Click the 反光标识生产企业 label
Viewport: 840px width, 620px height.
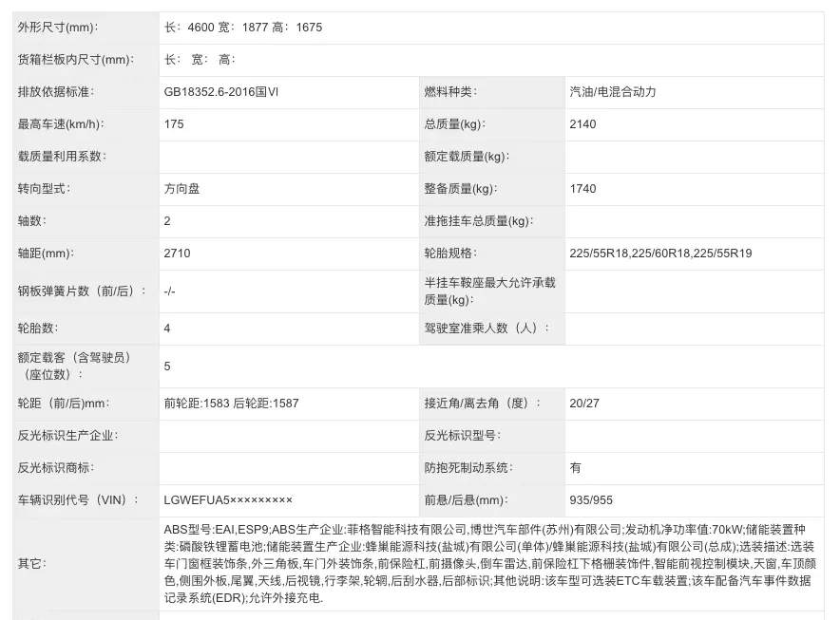click(68, 435)
